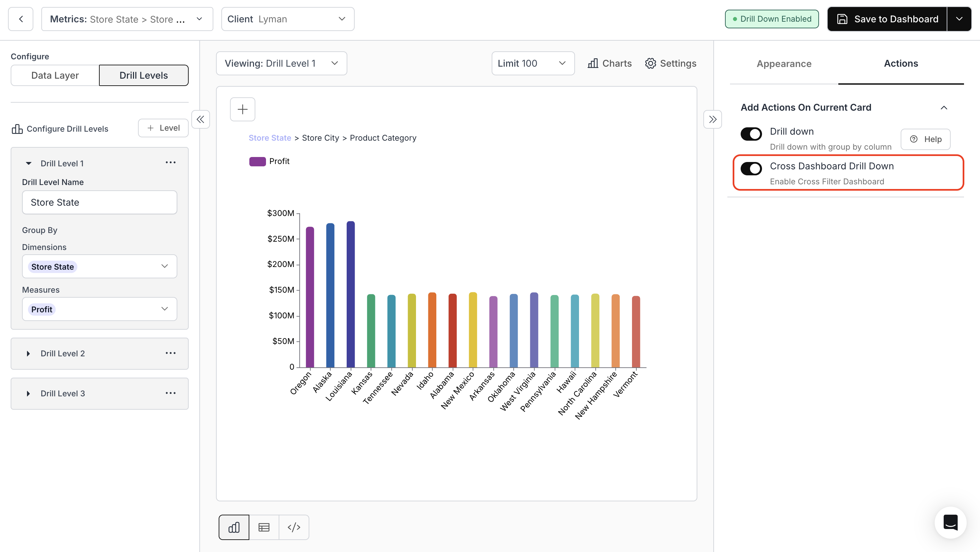Open the code view icon
The image size is (980, 552).
pos(294,527)
